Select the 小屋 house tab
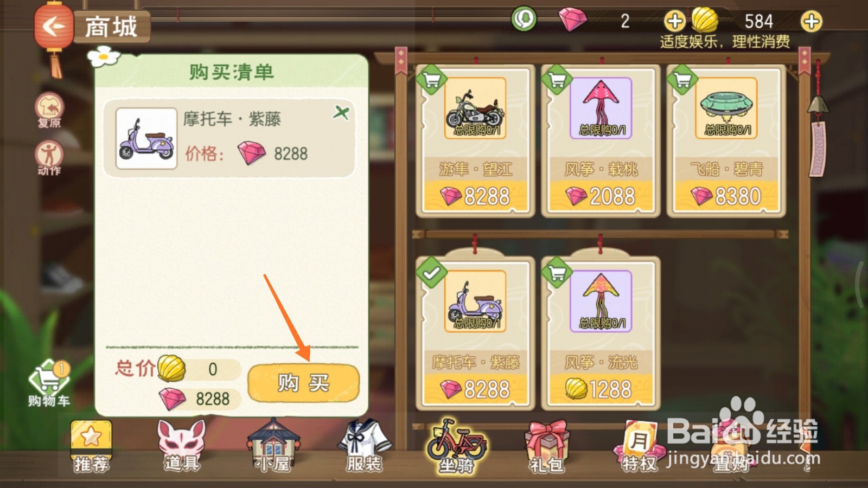Screen dimensions: 868x488 click(273, 446)
